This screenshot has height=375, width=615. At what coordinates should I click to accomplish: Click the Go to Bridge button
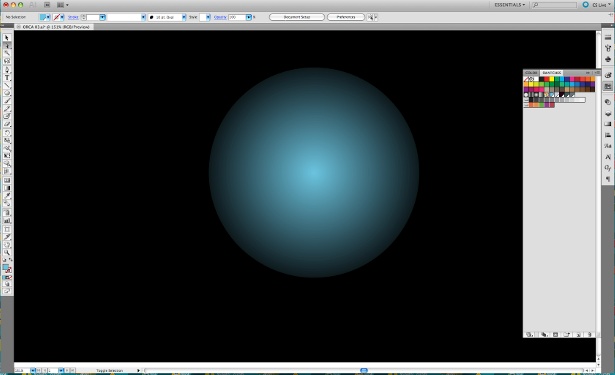click(47, 5)
